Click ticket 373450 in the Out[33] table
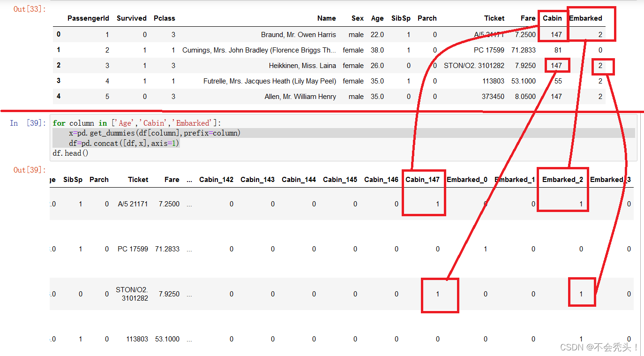The image size is (644, 356). point(493,97)
